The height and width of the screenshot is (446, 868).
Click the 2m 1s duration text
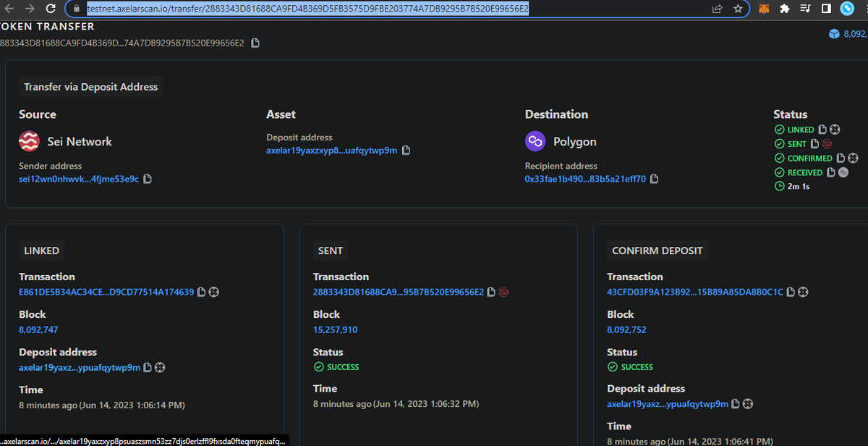[799, 187]
